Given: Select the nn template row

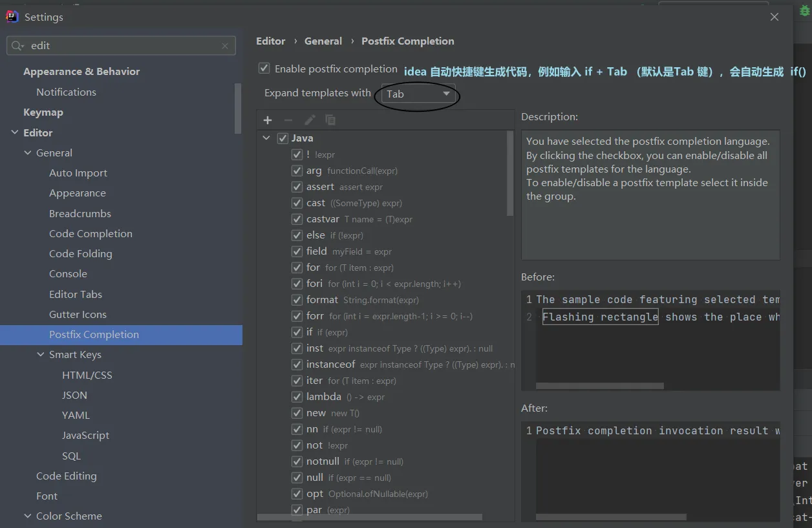Looking at the screenshot, I should pyautogui.click(x=385, y=429).
